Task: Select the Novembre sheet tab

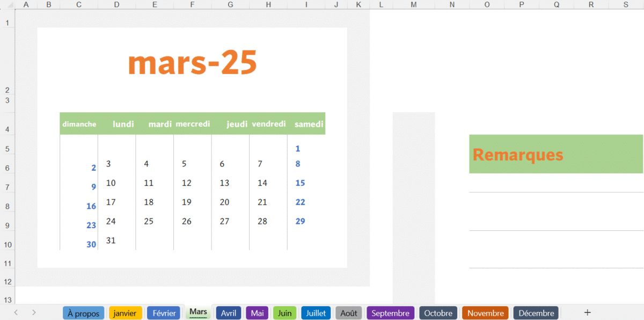Action: click(485, 312)
